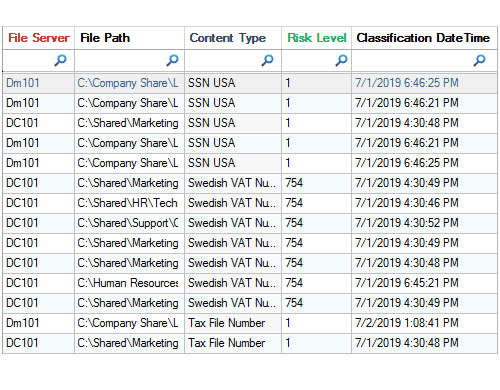Screen dimensions: 500x390
Task: Sort by the File Path column header
Action: pyautogui.click(x=129, y=38)
